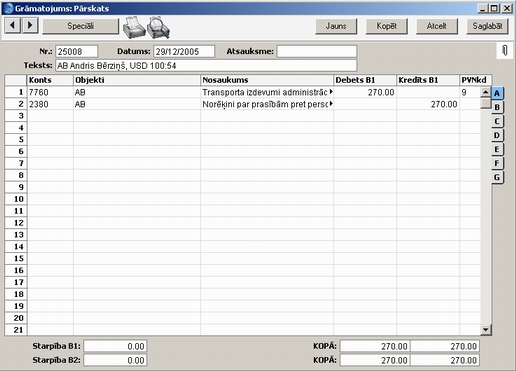Switch to tab D

[x=497, y=135]
